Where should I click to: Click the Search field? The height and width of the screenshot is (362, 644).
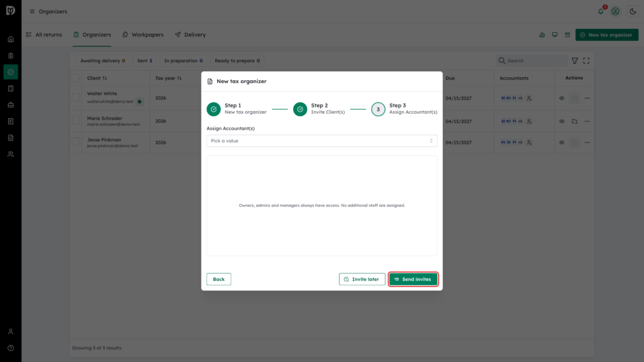tap(532, 61)
